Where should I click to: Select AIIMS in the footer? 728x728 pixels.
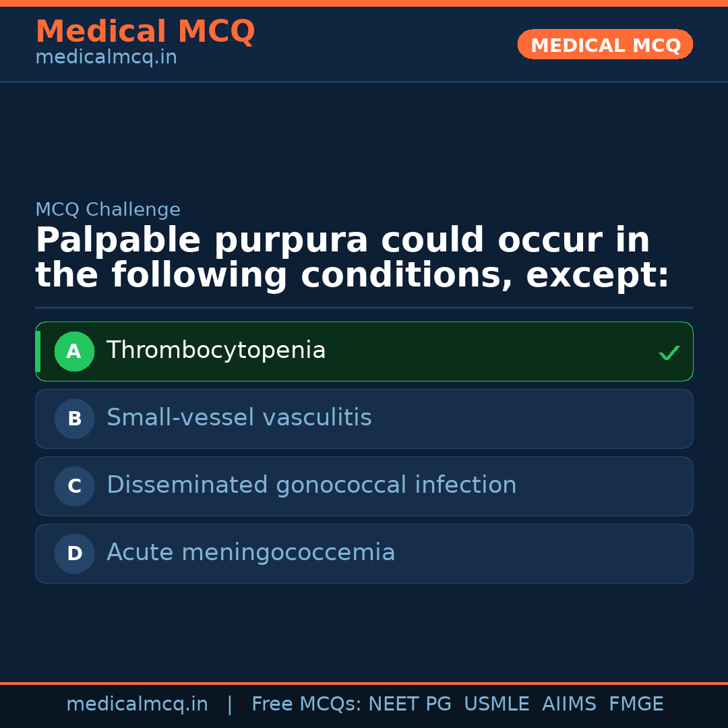pos(569,704)
